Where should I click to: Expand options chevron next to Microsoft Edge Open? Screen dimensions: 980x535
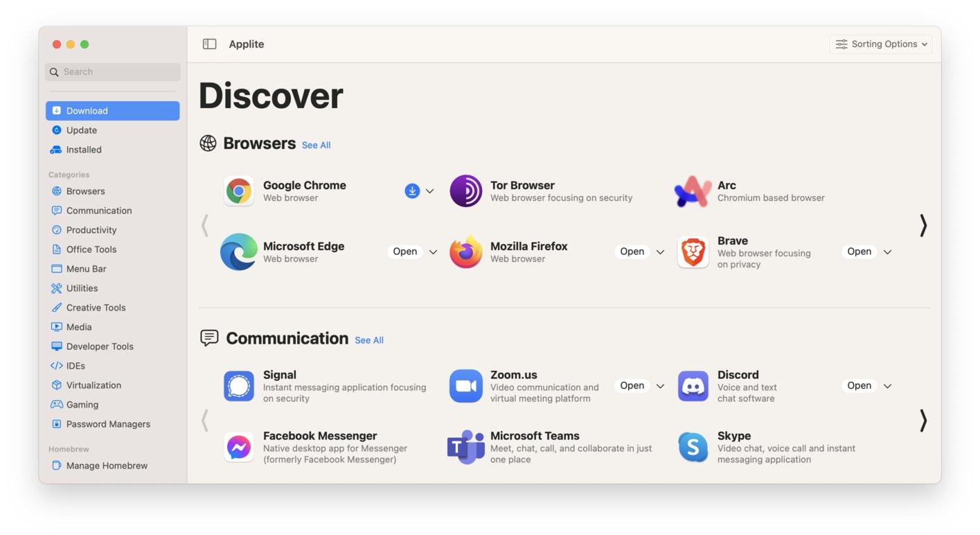click(433, 252)
